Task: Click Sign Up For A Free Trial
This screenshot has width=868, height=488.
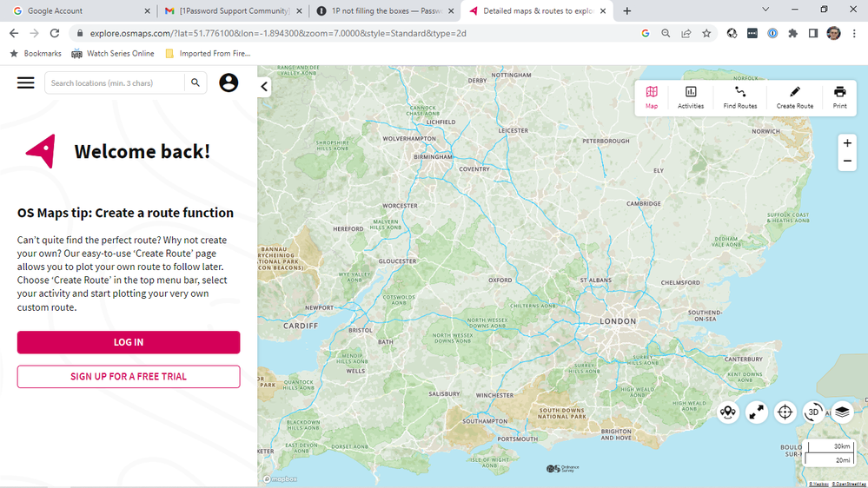Action: click(129, 377)
